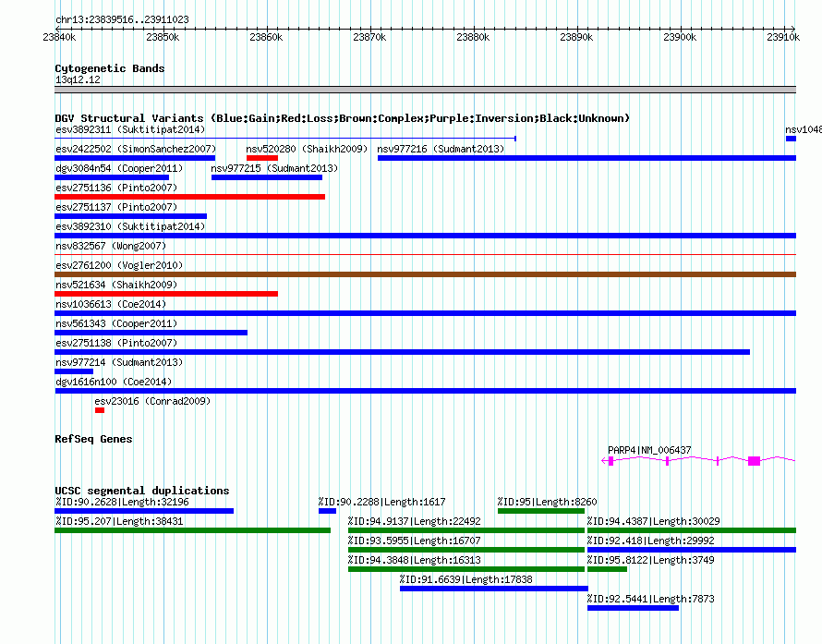The width and height of the screenshot is (822, 644).
Task: Click the %ID:94.9137|Length:22492 duplication label
Action: pyautogui.click(x=414, y=521)
